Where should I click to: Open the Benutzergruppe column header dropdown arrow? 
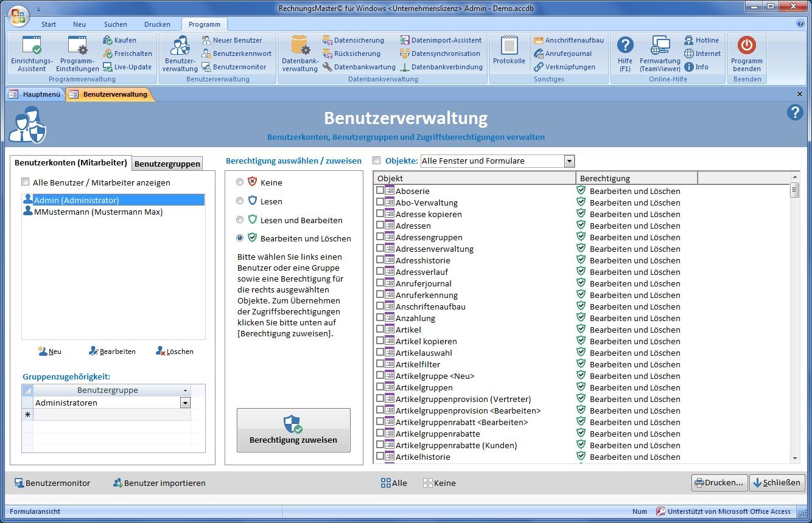tap(185, 390)
